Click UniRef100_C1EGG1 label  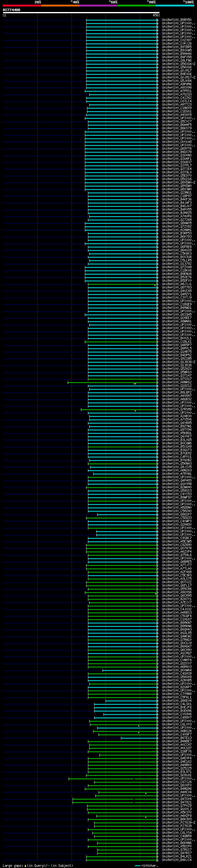[177, 111]
